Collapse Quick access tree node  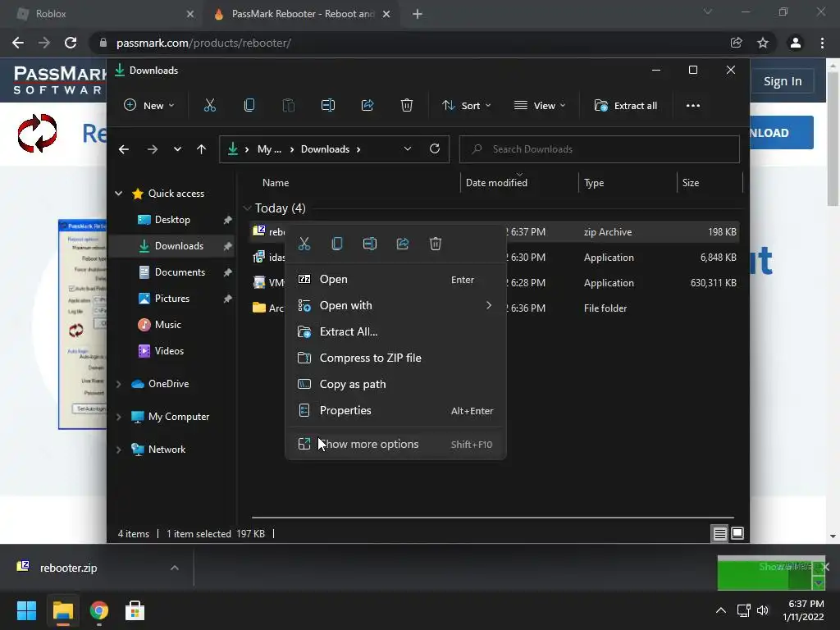118,194
